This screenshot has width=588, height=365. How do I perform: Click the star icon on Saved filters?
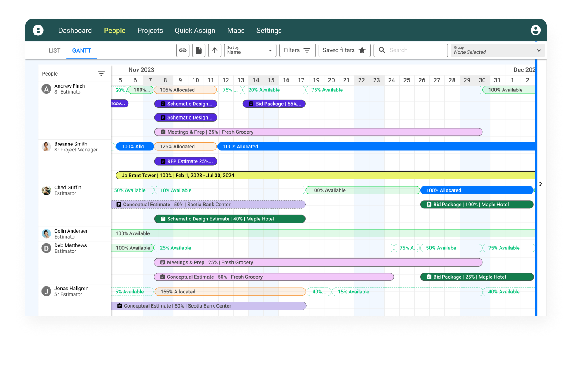click(x=362, y=50)
